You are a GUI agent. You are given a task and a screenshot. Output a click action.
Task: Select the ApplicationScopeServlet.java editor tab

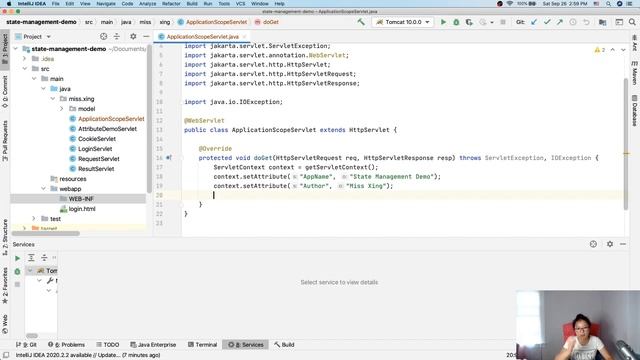point(202,37)
